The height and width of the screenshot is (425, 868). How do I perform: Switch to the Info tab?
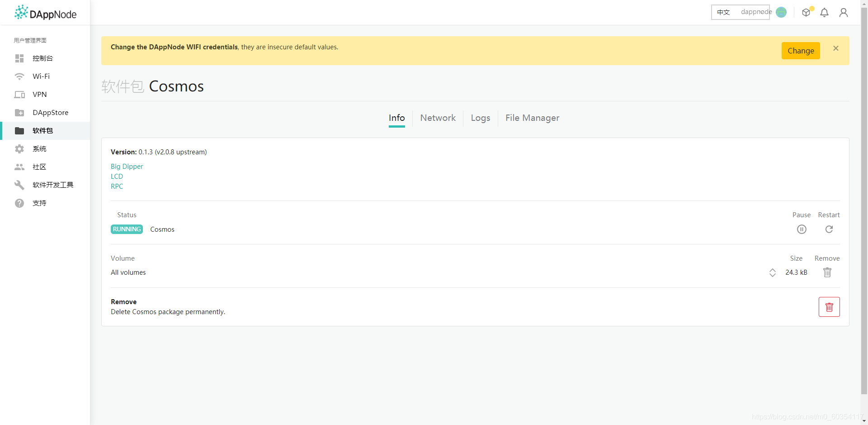(x=397, y=118)
